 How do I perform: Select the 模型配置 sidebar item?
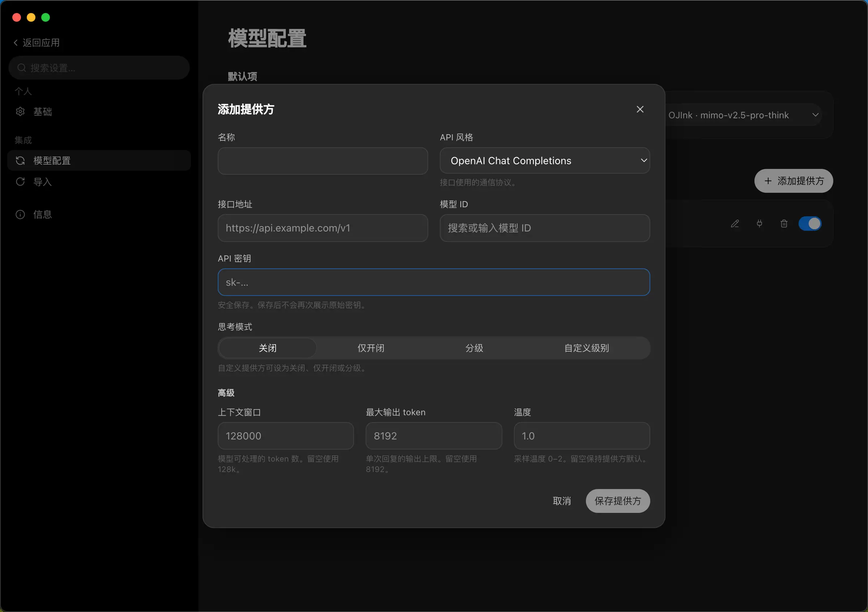tap(99, 161)
